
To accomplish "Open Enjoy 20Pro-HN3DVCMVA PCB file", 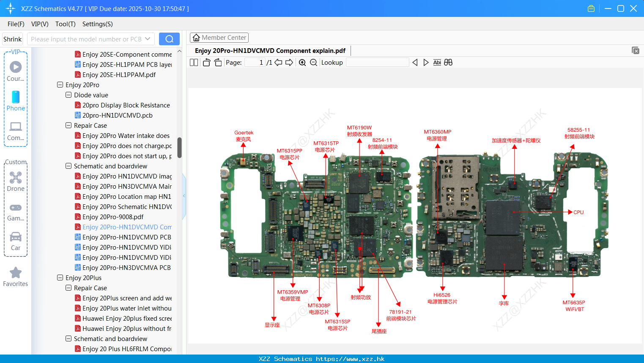I will [x=126, y=267].
